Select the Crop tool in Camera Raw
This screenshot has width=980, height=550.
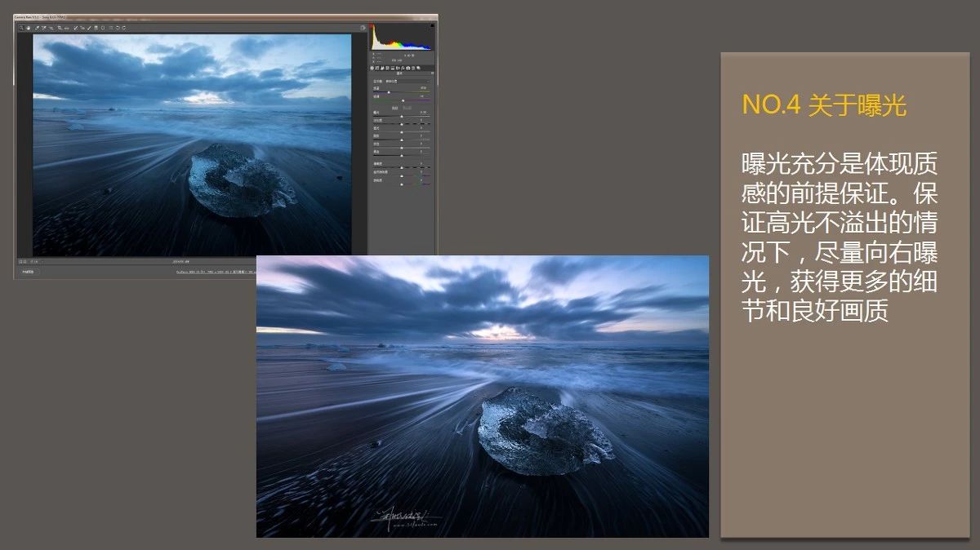(x=60, y=28)
